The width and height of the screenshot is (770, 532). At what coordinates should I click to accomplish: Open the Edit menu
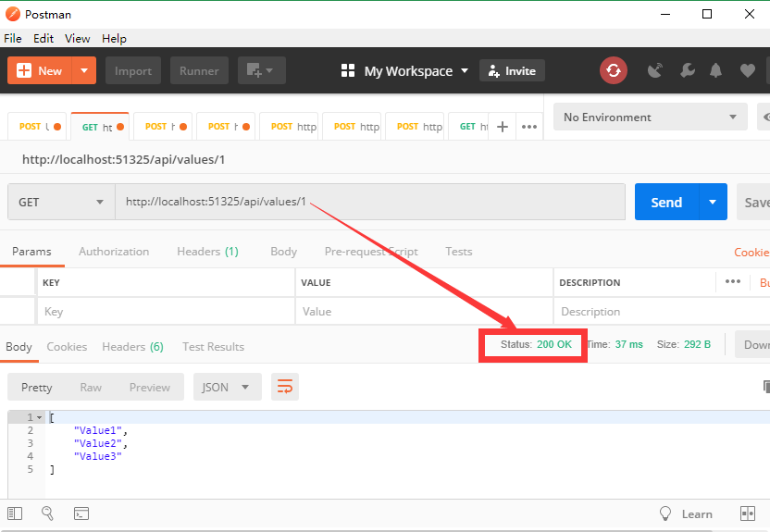pos(43,38)
